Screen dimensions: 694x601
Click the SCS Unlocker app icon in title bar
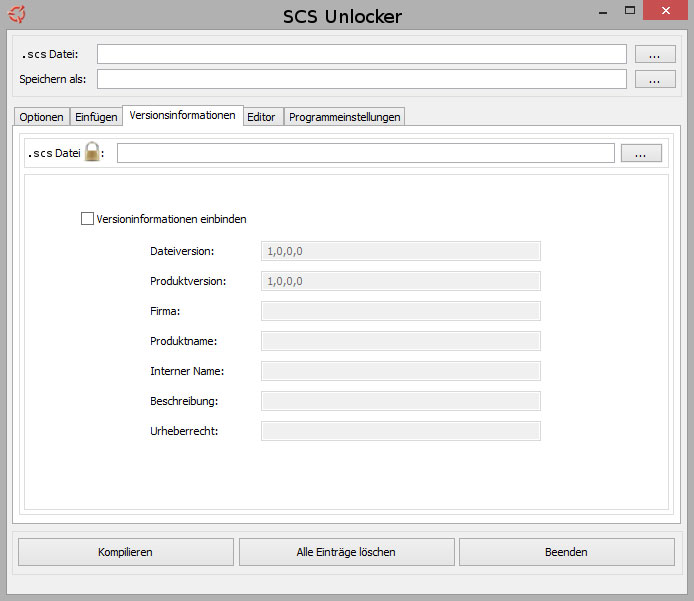coord(17,15)
